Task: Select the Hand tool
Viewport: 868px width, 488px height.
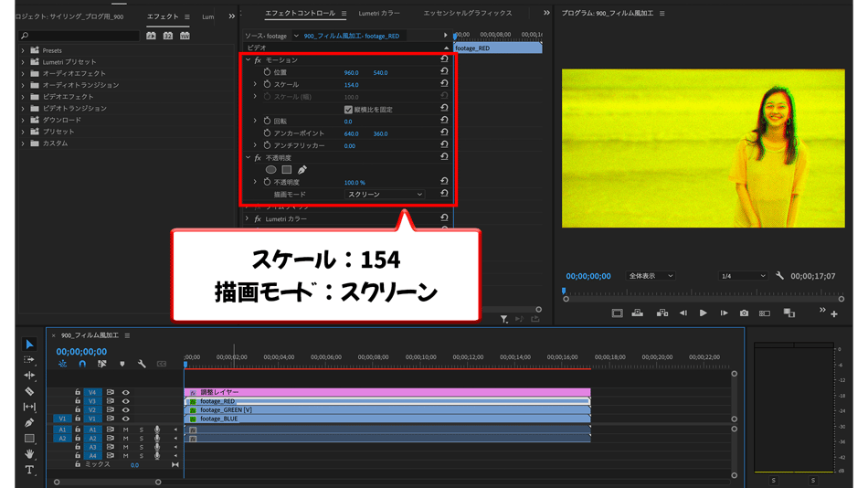Action: click(x=29, y=454)
